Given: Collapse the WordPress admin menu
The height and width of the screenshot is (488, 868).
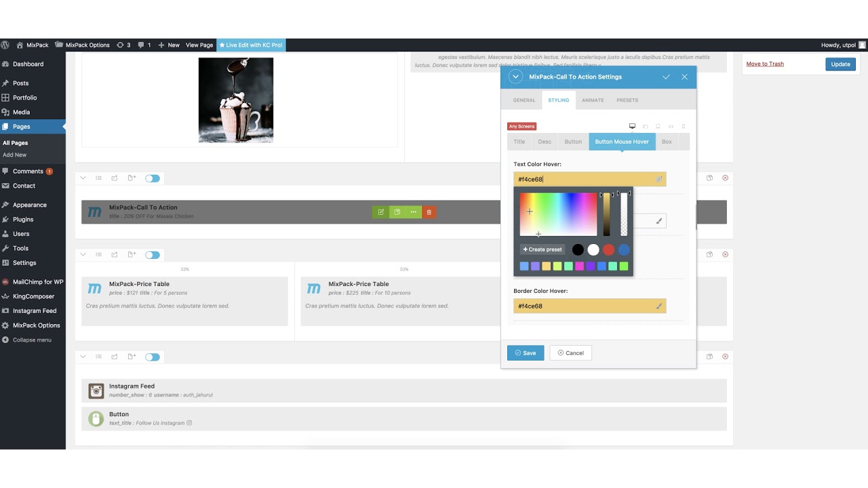Looking at the screenshot, I should click(33, 340).
